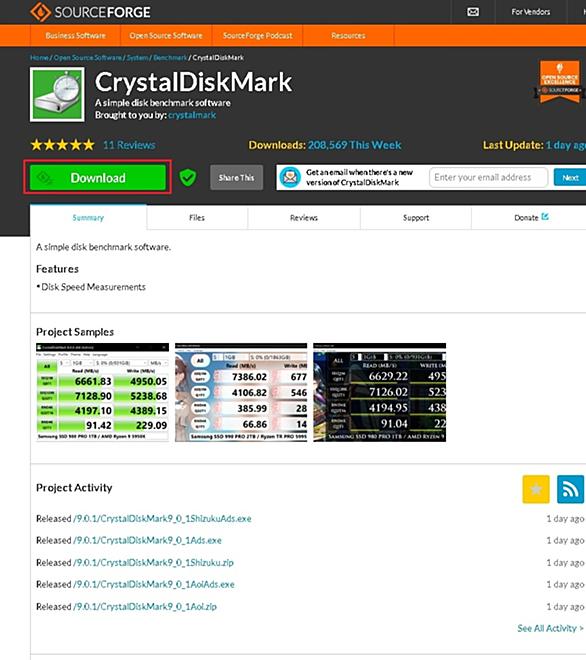The height and width of the screenshot is (660, 586).
Task: Click the CrystalDiskMark page title
Action: (x=193, y=82)
